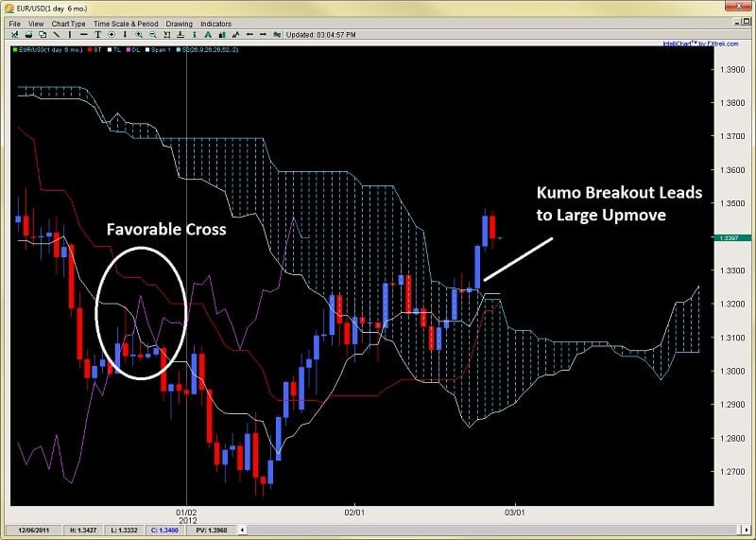The image size is (756, 540).
Task: Click the IntelliChart by FXtrek.com link
Action: pos(700,44)
